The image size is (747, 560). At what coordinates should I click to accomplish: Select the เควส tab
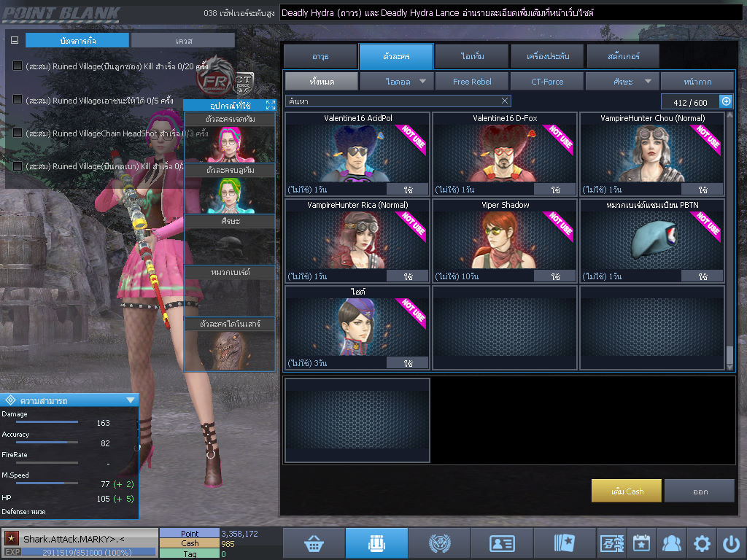click(183, 41)
